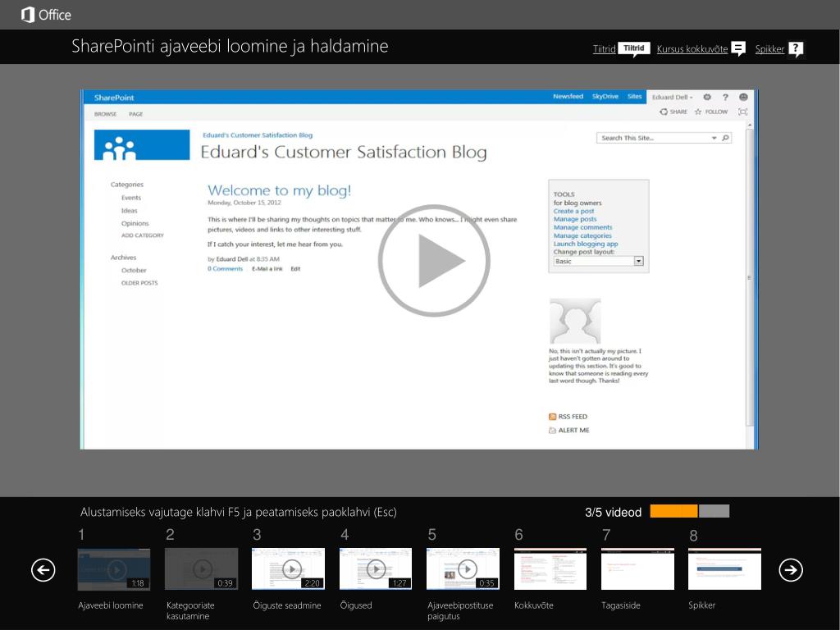The width and height of the screenshot is (840, 630).
Task: Open the Ajaveebi loomine video thumbnail
Action: pos(114,569)
